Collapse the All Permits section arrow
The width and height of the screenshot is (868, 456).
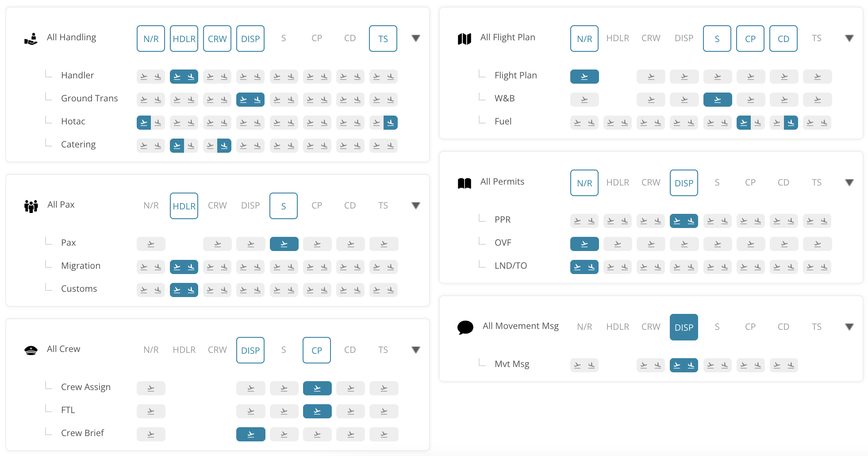tap(849, 183)
